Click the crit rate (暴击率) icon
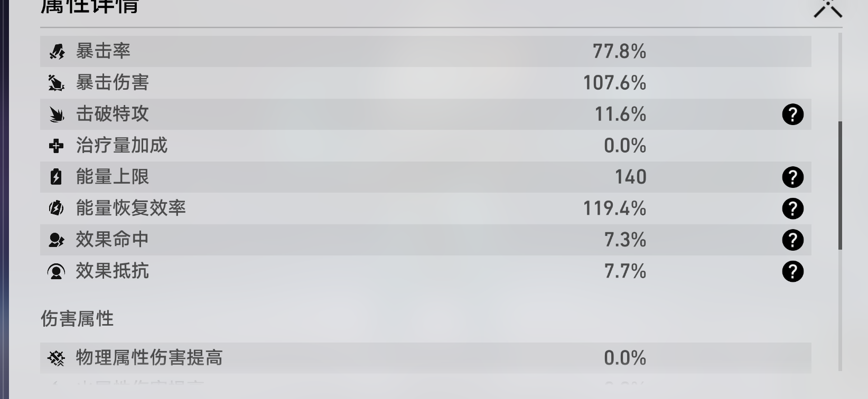The height and width of the screenshot is (399, 868). (x=57, y=52)
